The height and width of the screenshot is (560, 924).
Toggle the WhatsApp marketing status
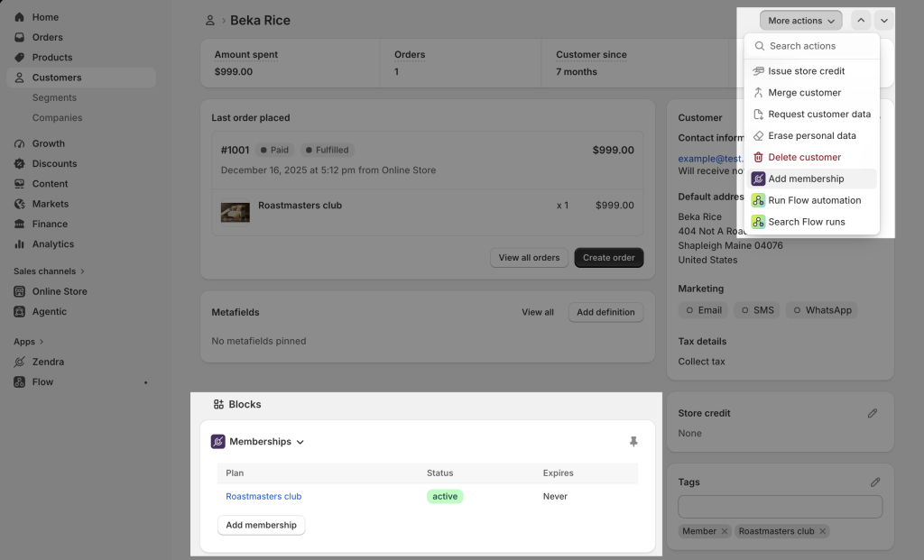[x=822, y=310]
